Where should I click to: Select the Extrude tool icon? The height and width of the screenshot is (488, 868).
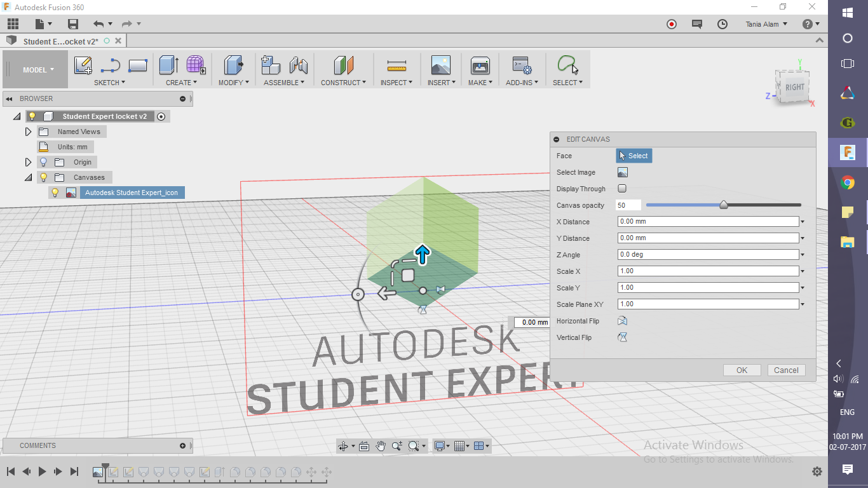pos(168,65)
